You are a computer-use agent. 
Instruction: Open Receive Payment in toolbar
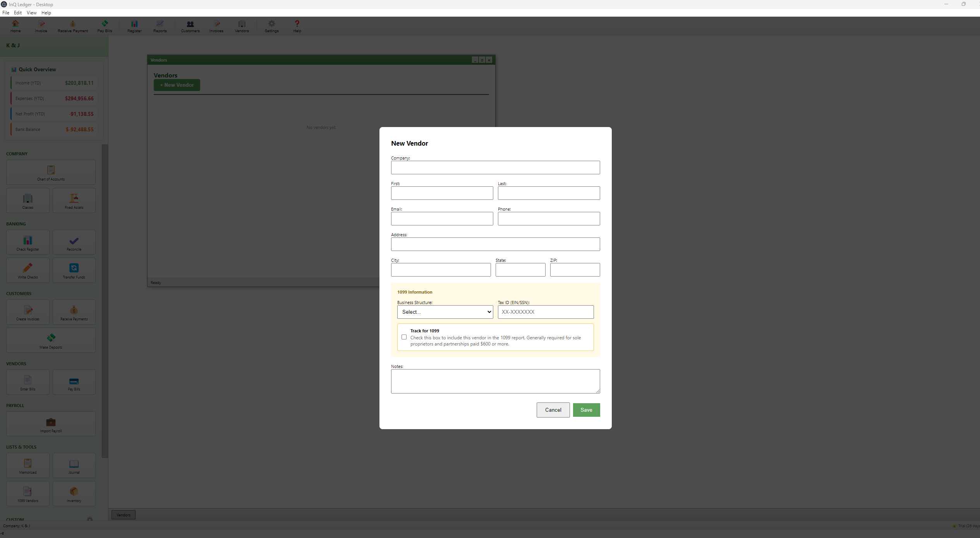point(73,26)
